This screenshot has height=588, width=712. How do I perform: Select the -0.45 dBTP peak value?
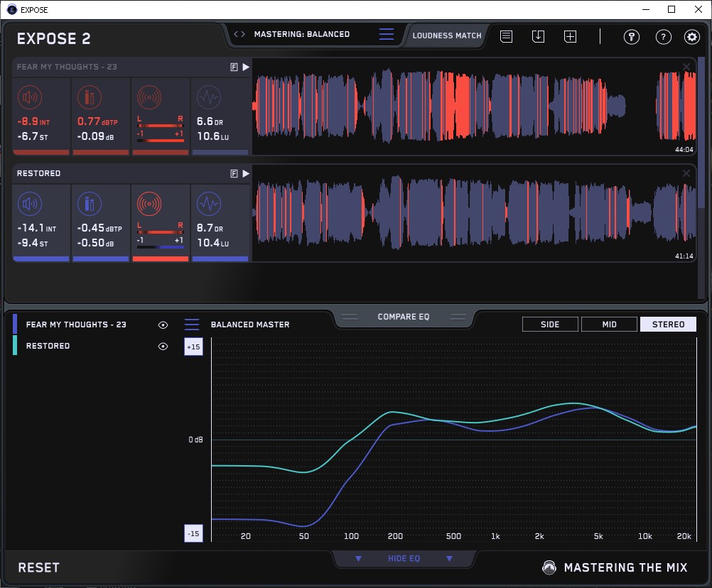click(x=99, y=228)
